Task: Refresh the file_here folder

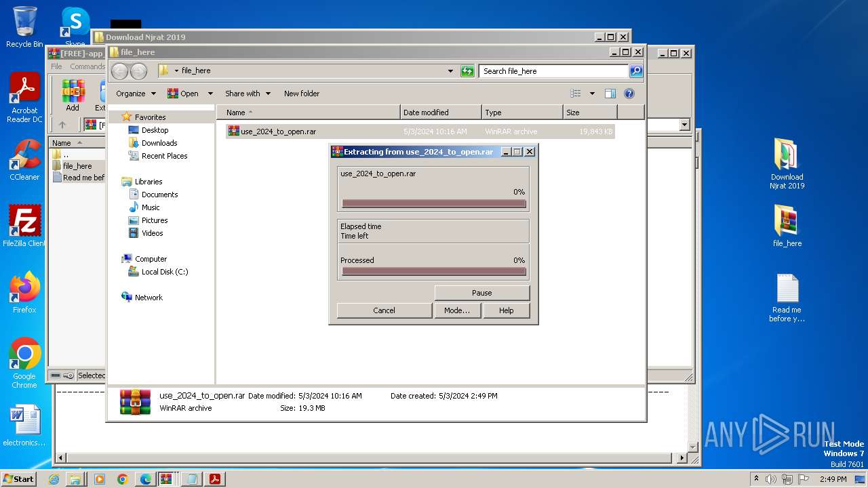Action: click(x=467, y=71)
